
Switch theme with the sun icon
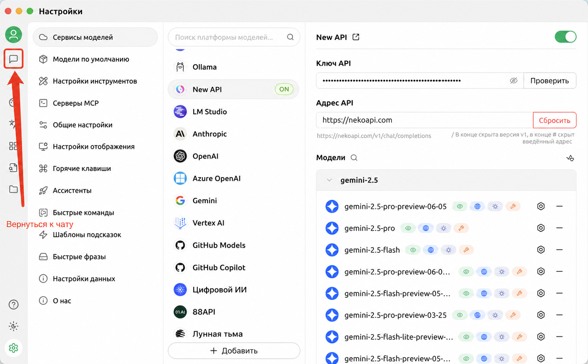click(x=14, y=326)
